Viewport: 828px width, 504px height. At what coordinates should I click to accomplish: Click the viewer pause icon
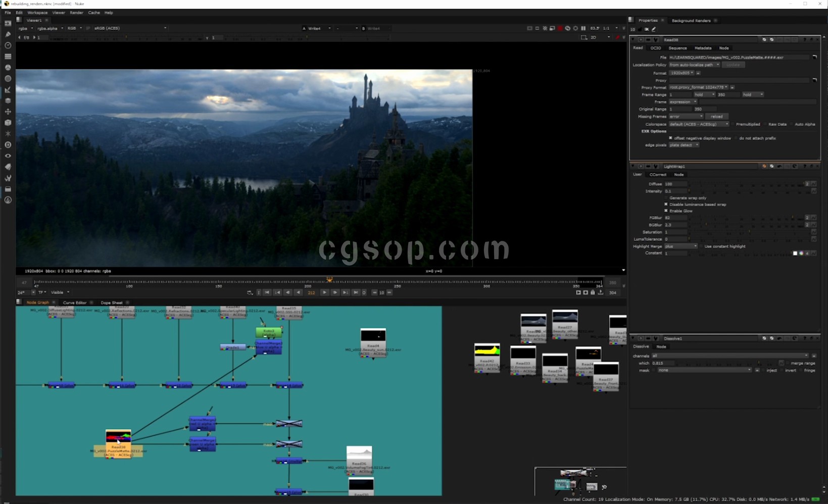coord(583,28)
